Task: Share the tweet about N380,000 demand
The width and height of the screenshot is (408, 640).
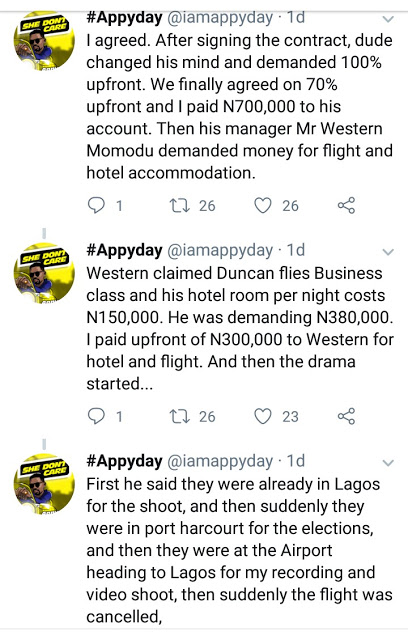Action: click(346, 416)
